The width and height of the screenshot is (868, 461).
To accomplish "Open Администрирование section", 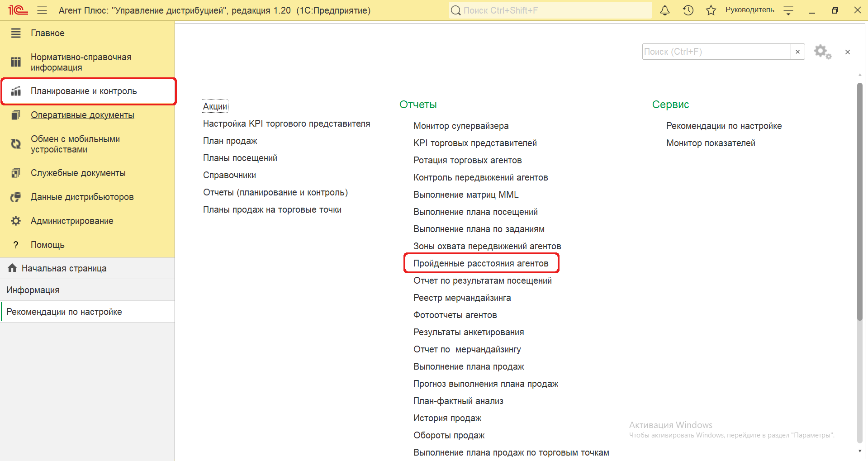I will click(72, 221).
